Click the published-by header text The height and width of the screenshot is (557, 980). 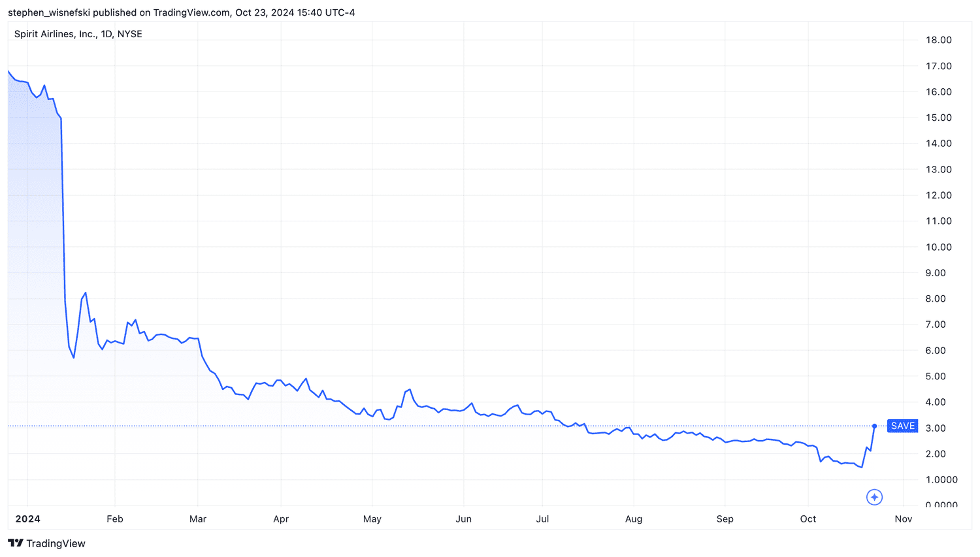tap(182, 12)
